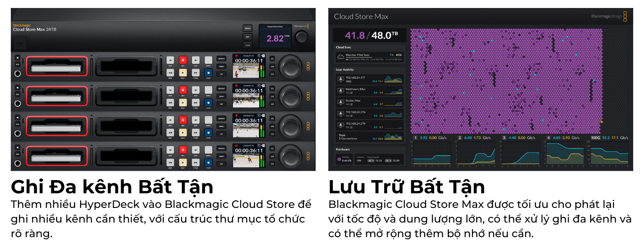The image size is (644, 248).
Task: Hit the STOP button on third HyperDeck
Action: click(208, 132)
